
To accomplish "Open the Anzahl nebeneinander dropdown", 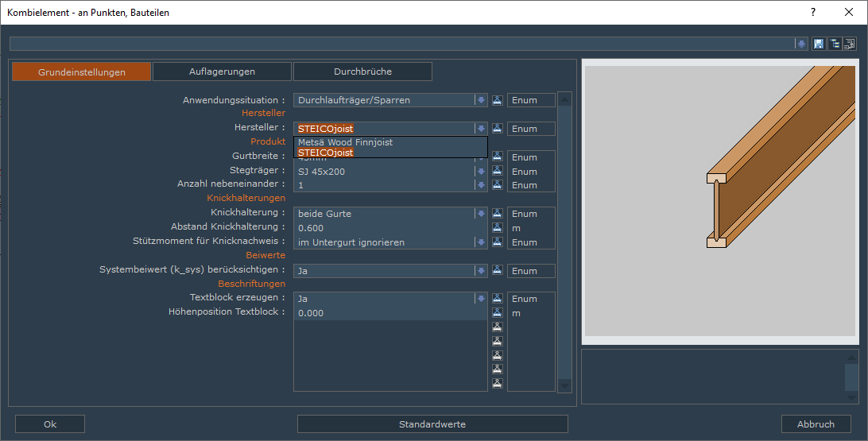I will (x=481, y=185).
